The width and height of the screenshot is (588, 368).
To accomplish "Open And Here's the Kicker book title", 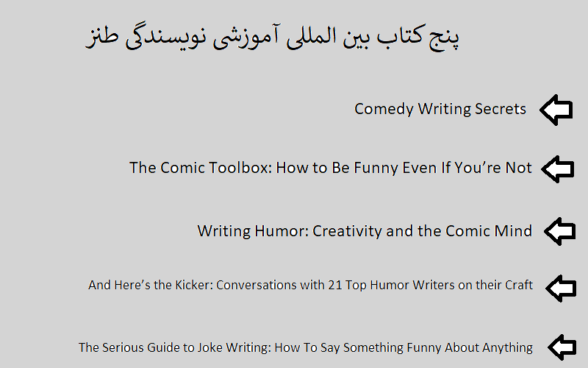I will click(310, 285).
